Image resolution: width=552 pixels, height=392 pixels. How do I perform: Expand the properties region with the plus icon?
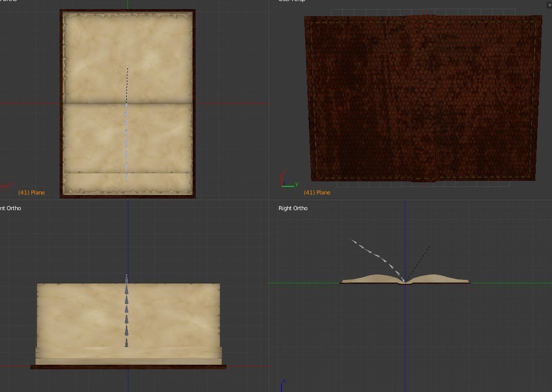[549, 5]
